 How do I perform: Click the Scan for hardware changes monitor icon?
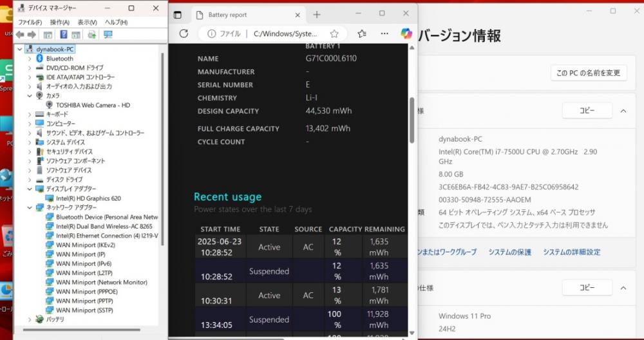108,35
